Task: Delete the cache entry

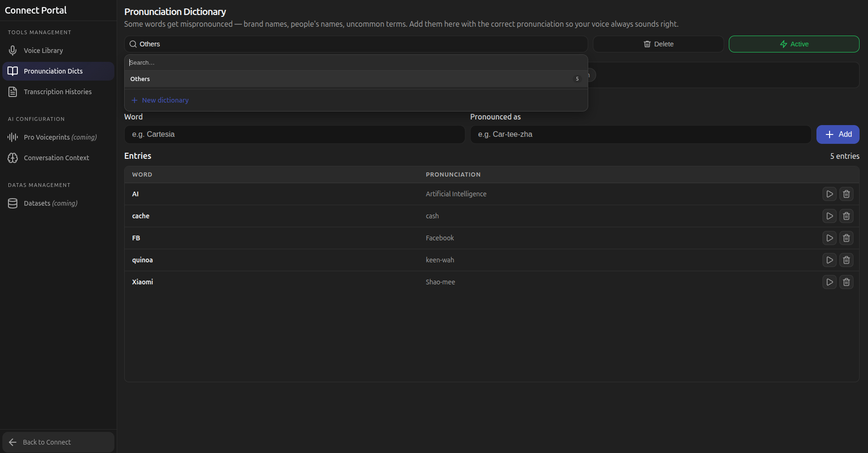Action: (x=846, y=216)
